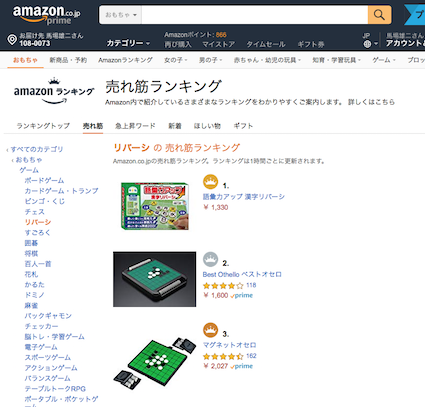Screen dimensions: 425x407
Task: Select the ボードゲーム category in sidebar
Action: [44, 181]
